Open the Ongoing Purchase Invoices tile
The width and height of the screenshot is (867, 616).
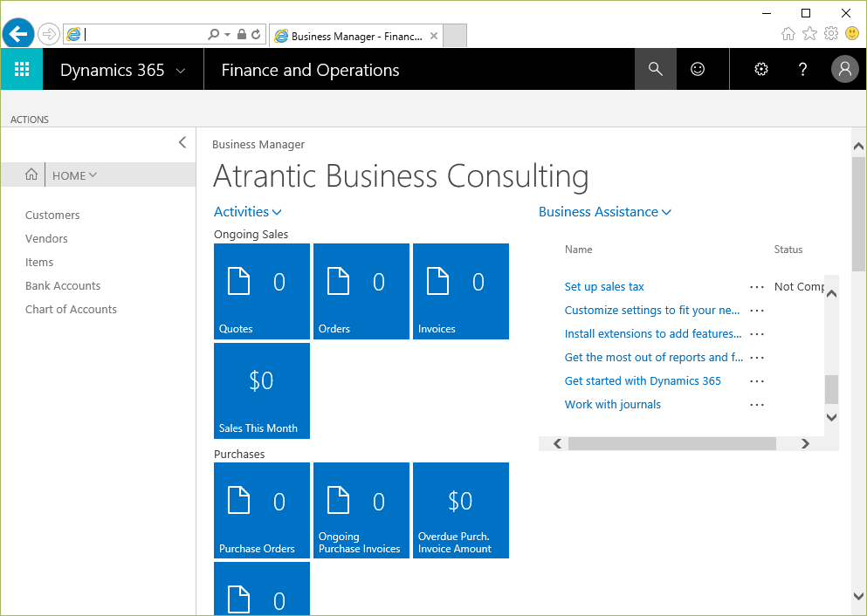[x=361, y=510]
